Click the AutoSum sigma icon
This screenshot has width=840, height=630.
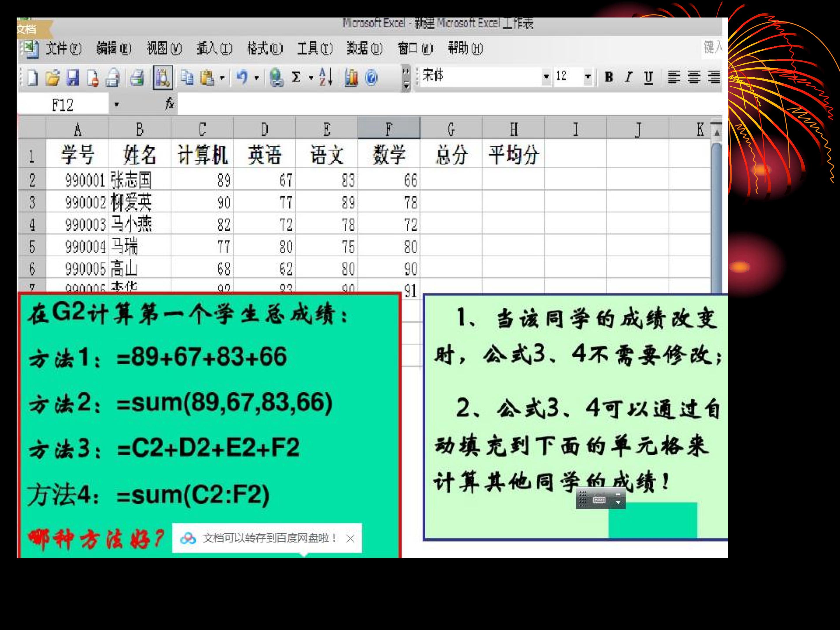pyautogui.click(x=297, y=78)
